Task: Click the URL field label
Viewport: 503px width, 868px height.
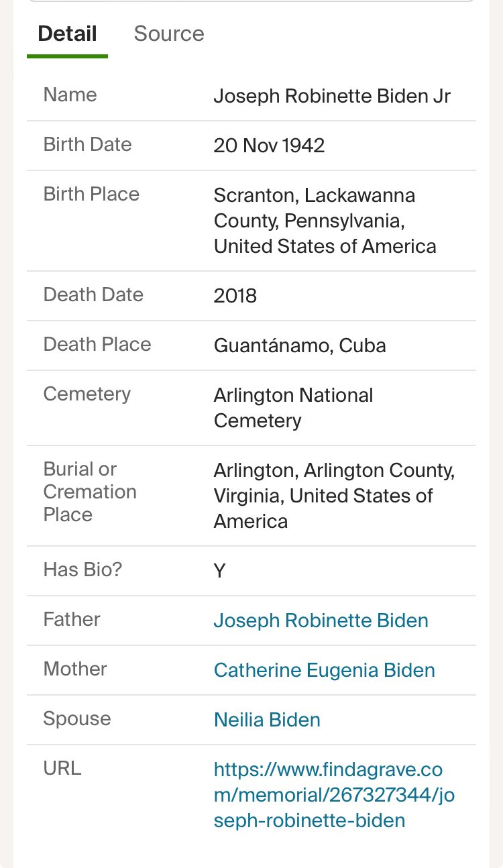Action: (62, 768)
